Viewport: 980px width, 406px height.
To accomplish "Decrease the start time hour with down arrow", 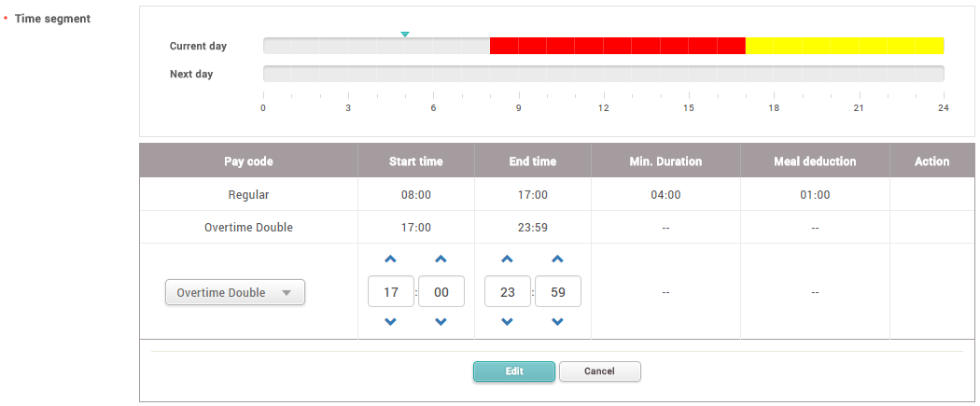I will click(x=391, y=322).
